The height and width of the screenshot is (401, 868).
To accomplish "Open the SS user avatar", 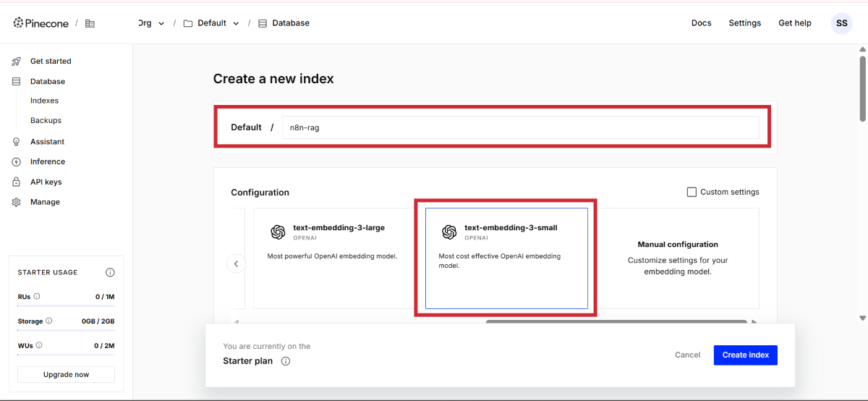I will [x=841, y=23].
